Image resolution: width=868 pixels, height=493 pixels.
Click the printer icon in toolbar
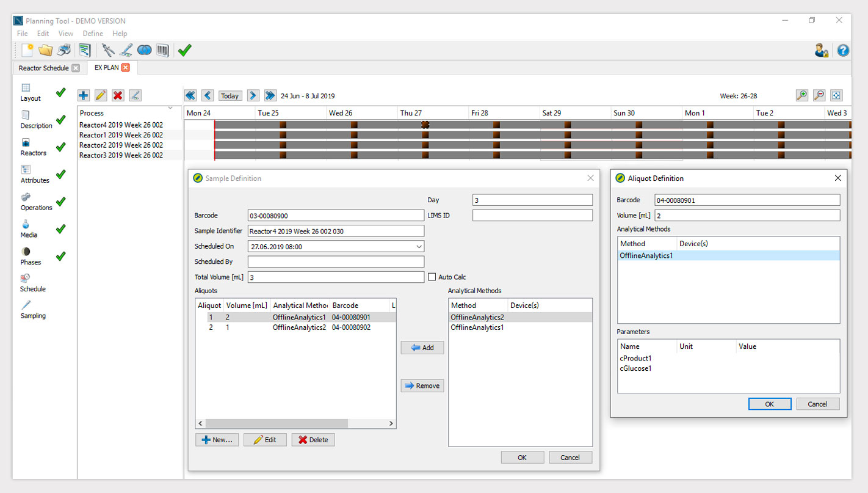tap(64, 50)
